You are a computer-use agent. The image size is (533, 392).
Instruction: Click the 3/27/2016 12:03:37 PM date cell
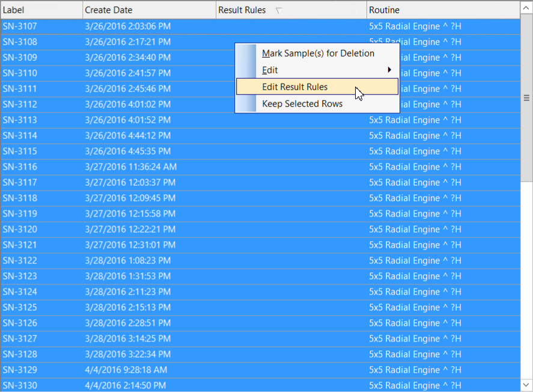[x=130, y=182]
